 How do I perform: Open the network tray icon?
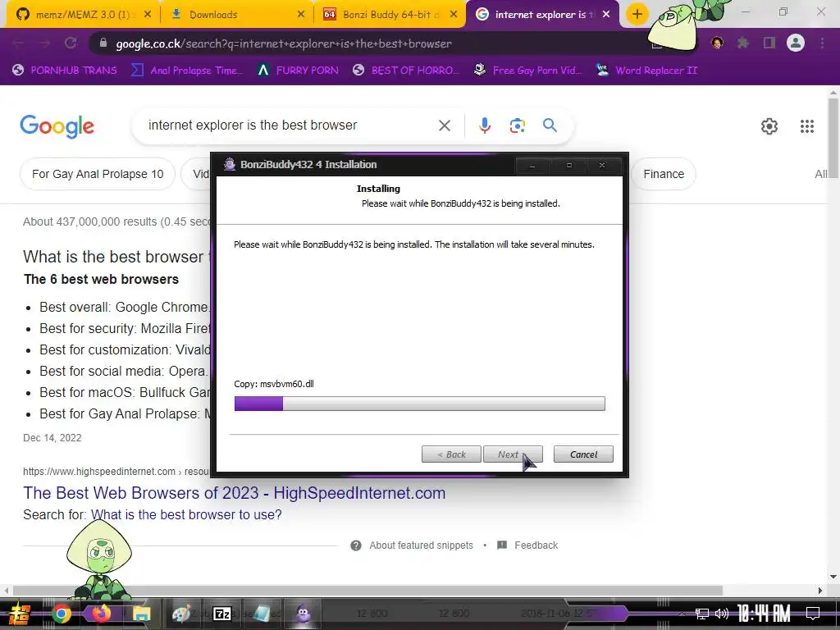[x=701, y=614]
